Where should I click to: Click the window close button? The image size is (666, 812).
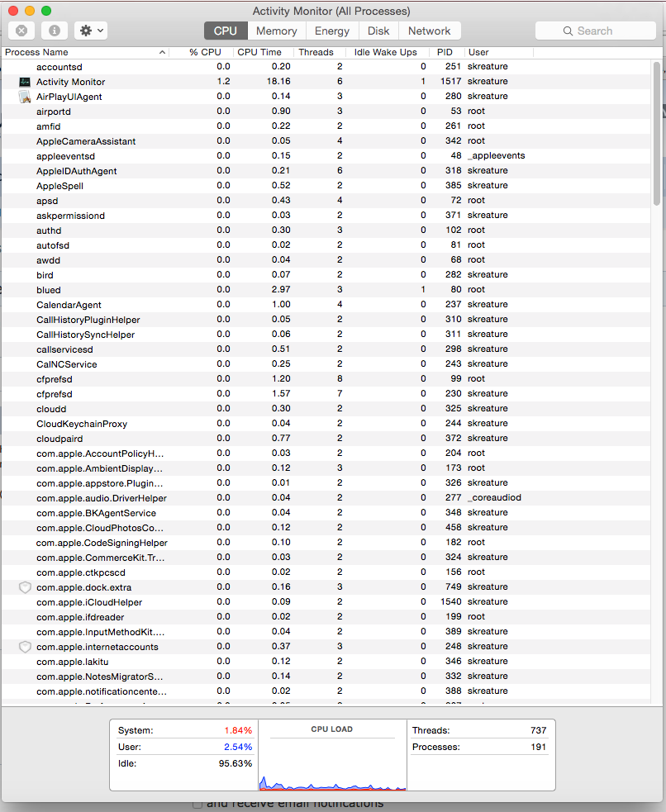(x=13, y=11)
